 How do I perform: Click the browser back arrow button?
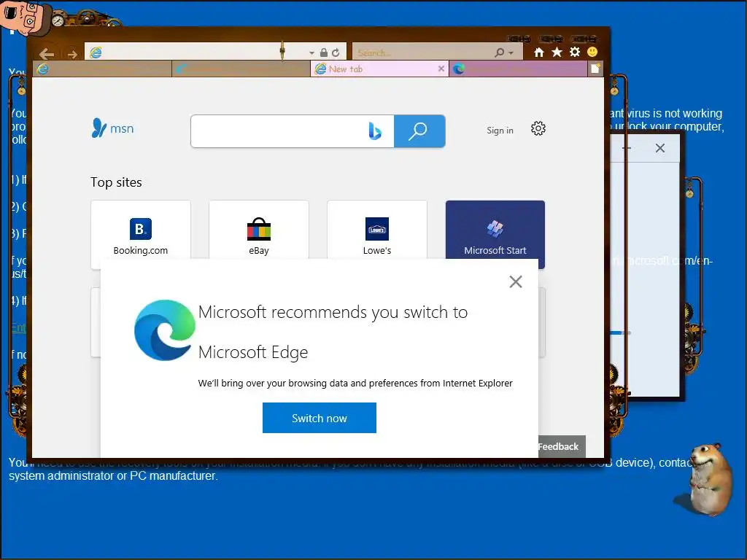[x=46, y=54]
